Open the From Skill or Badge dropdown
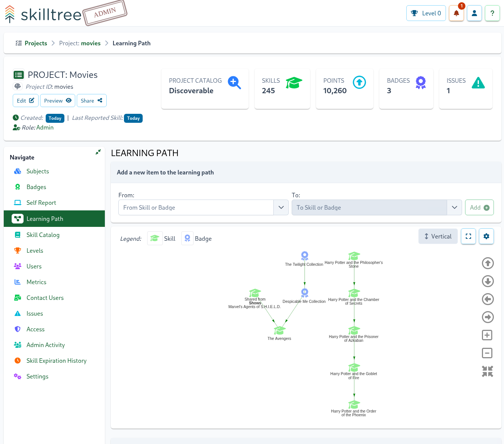Image resolution: width=504 pixels, height=444 pixels. (x=281, y=207)
